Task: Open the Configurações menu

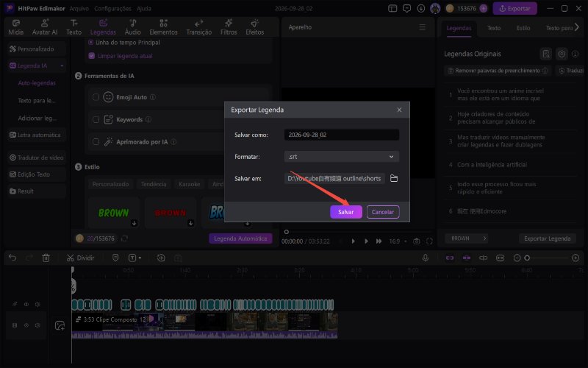Action: [112, 8]
